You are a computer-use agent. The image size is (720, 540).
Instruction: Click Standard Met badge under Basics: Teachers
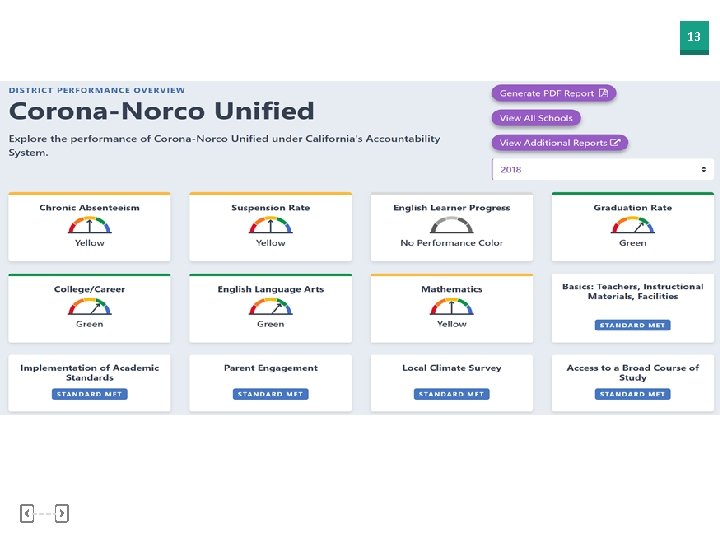(633, 325)
